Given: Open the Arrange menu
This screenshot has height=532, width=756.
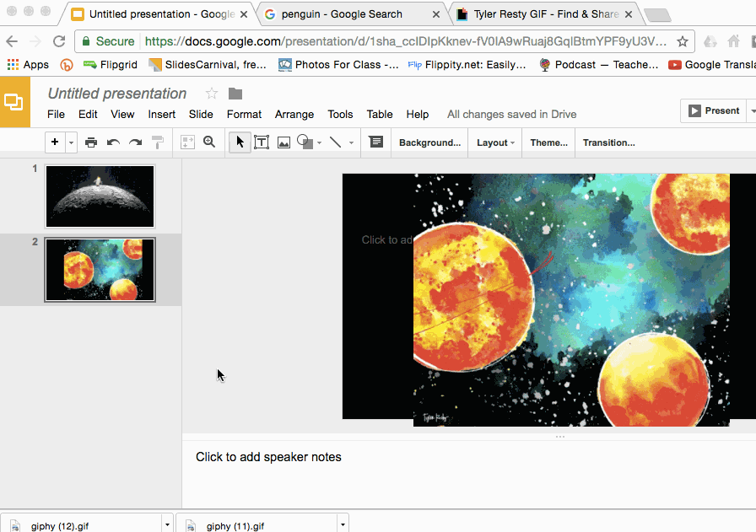Looking at the screenshot, I should [294, 114].
